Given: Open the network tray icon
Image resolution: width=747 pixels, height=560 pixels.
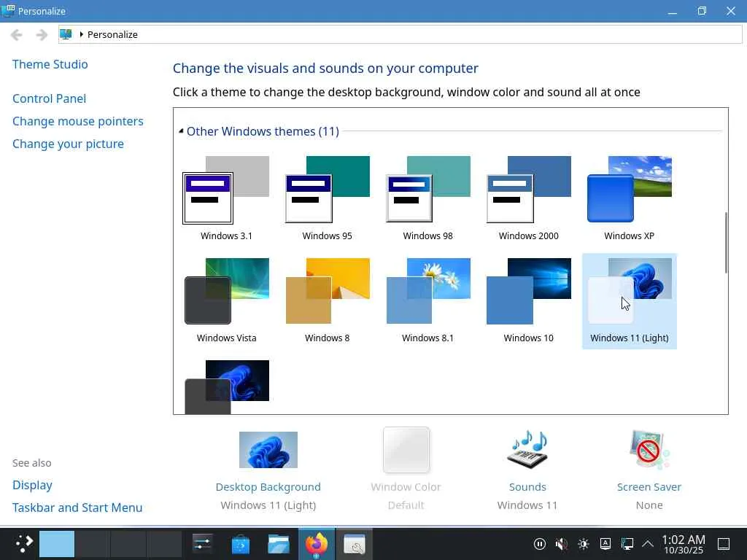Looking at the screenshot, I should 627,544.
